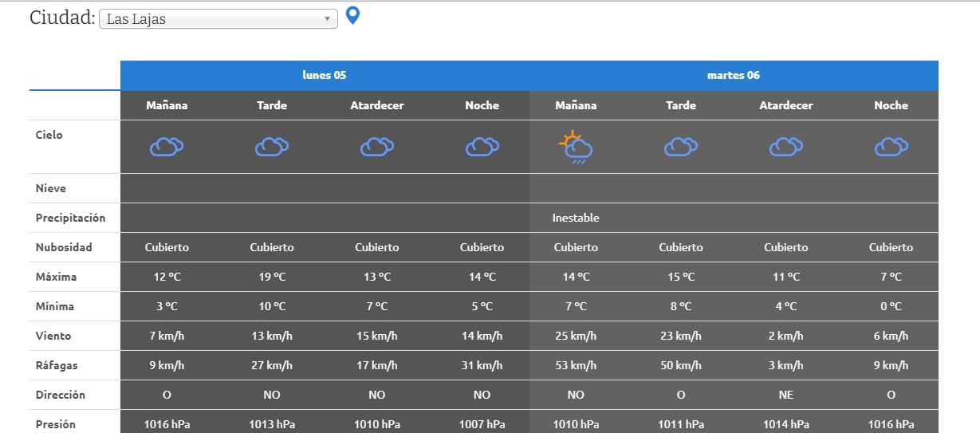Click the NE wind direction cell
Image resolution: width=980 pixels, height=433 pixels.
coord(786,395)
